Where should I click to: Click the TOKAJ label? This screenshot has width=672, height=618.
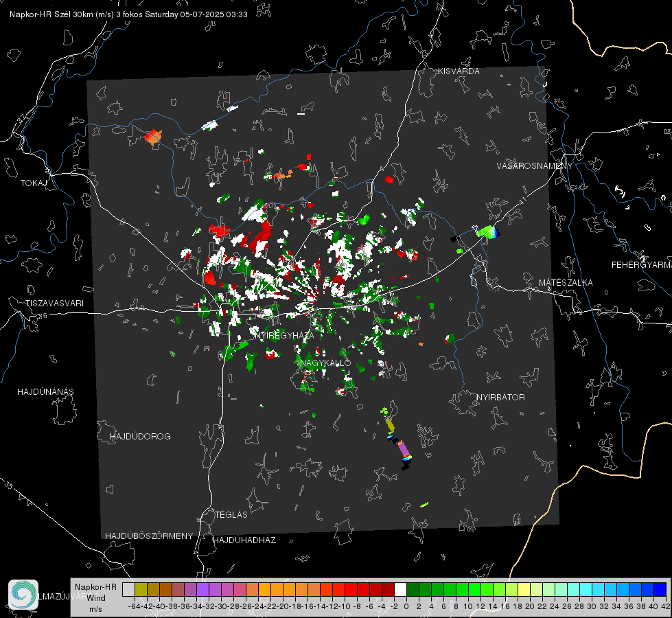[34, 183]
